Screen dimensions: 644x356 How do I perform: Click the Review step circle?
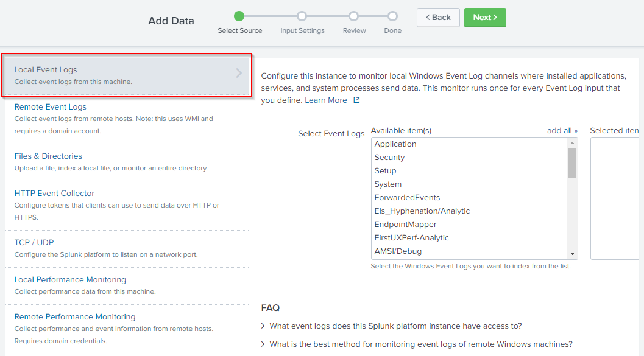coord(354,16)
